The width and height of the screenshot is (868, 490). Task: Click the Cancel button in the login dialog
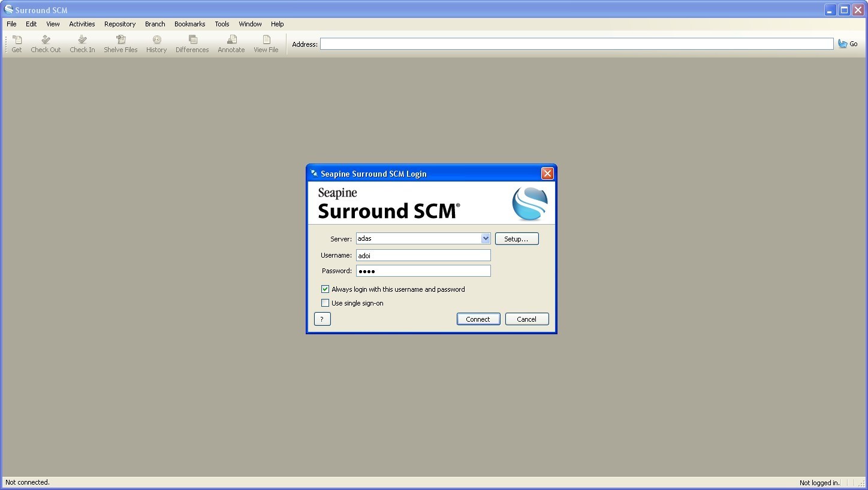(x=527, y=319)
